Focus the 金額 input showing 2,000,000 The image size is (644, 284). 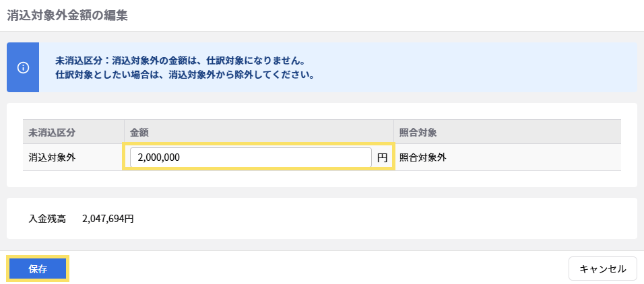(251, 157)
